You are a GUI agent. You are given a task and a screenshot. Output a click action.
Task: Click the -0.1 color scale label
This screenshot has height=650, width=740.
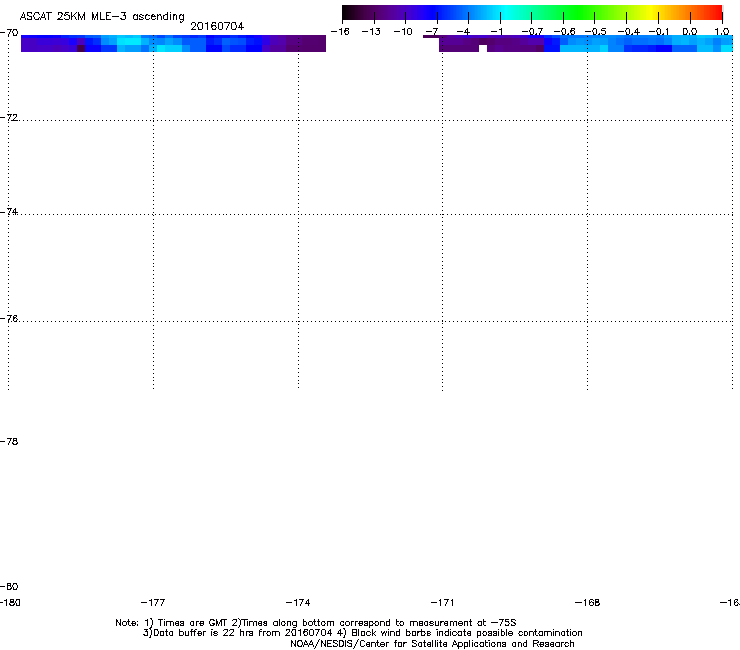[x=659, y=32]
